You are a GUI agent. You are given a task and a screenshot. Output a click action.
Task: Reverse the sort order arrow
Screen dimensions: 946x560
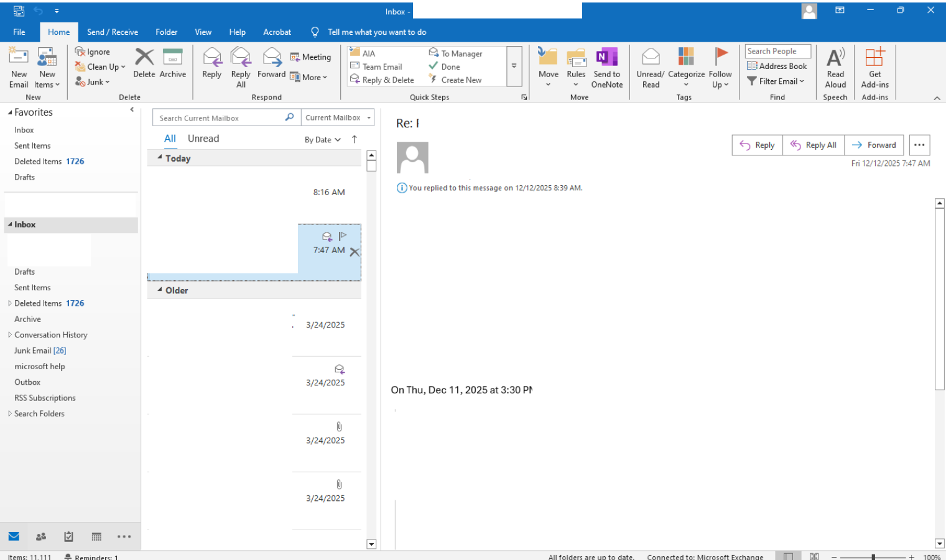tap(355, 139)
